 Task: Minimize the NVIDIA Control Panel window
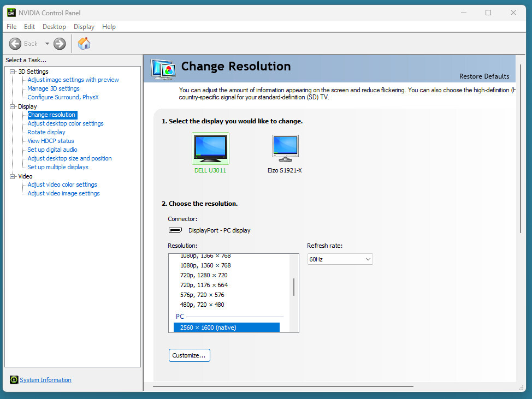[464, 13]
